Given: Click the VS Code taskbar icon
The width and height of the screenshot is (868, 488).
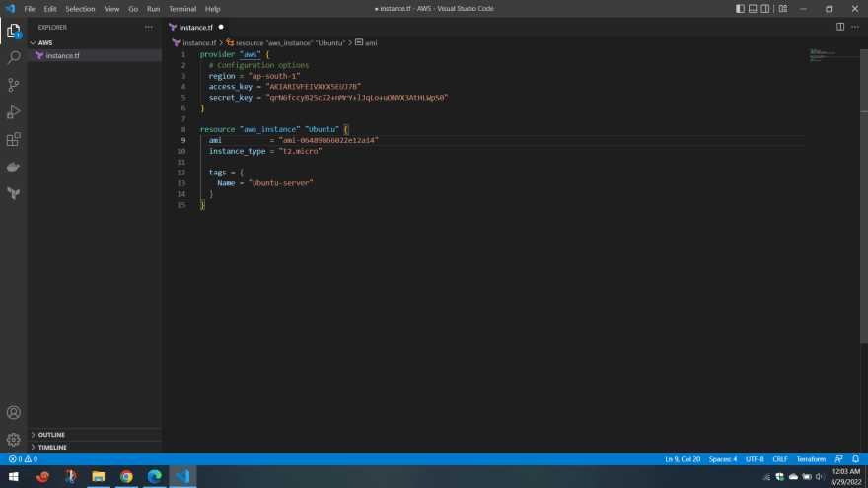Looking at the screenshot, I should coord(182,476).
